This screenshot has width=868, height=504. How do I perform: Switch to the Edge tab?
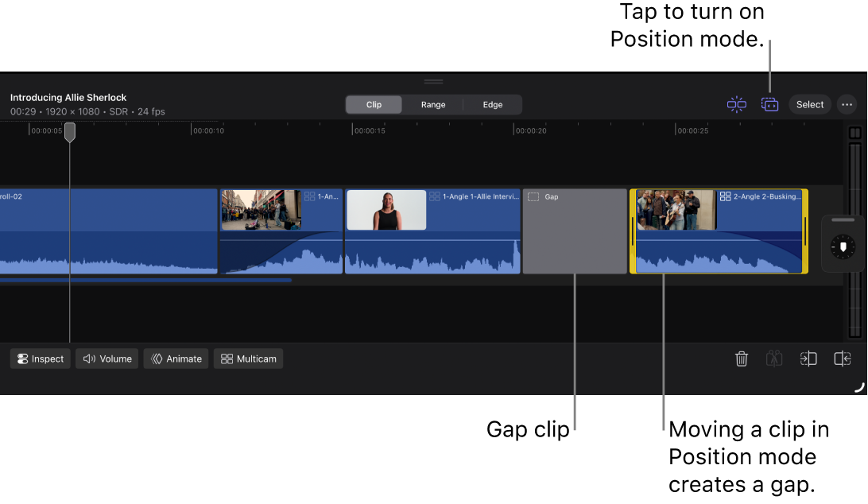tap(492, 104)
